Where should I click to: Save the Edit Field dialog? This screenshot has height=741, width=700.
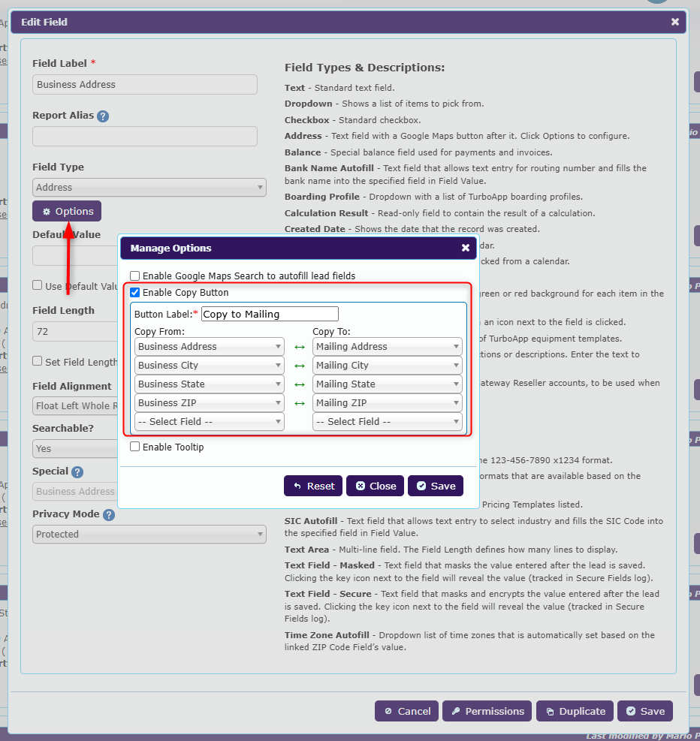coord(645,711)
